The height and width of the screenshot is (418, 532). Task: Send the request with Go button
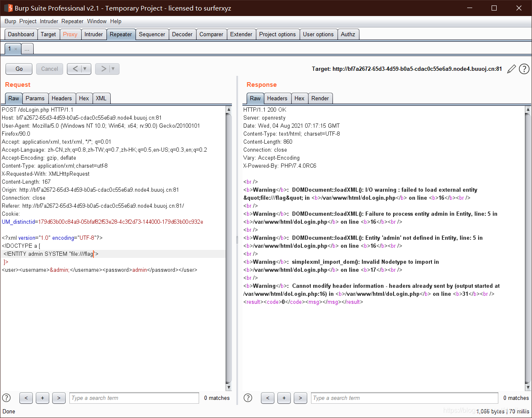(19, 69)
